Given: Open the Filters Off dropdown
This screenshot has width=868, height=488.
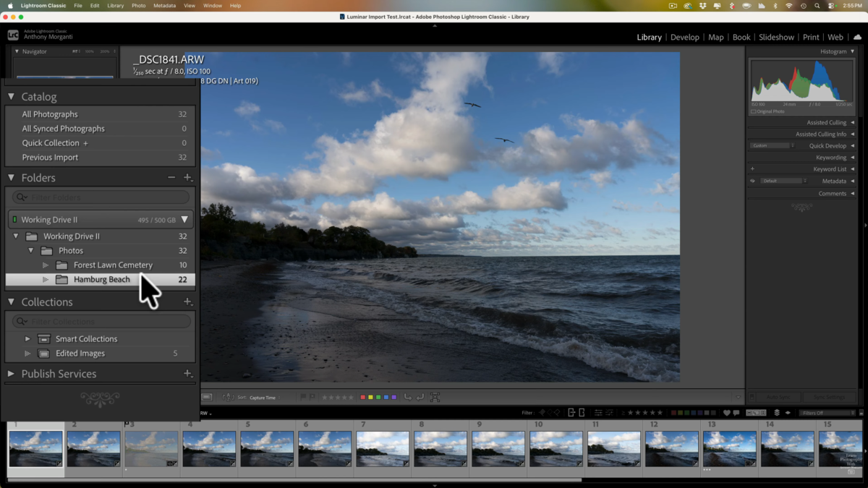Looking at the screenshot, I should tap(828, 413).
